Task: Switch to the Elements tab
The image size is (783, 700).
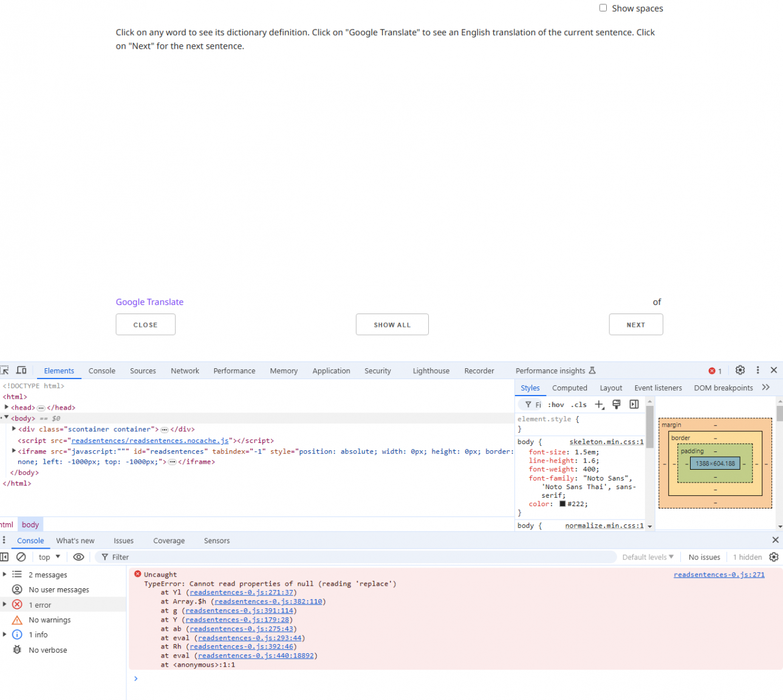Action: tap(59, 371)
